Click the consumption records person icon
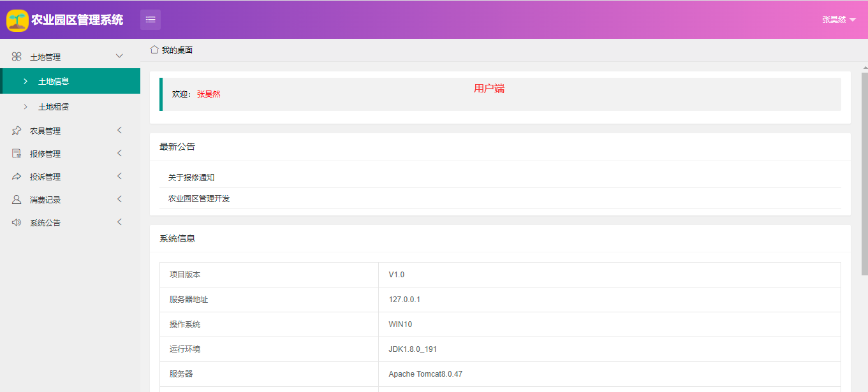Screen dimensions: 868x392 [17, 200]
